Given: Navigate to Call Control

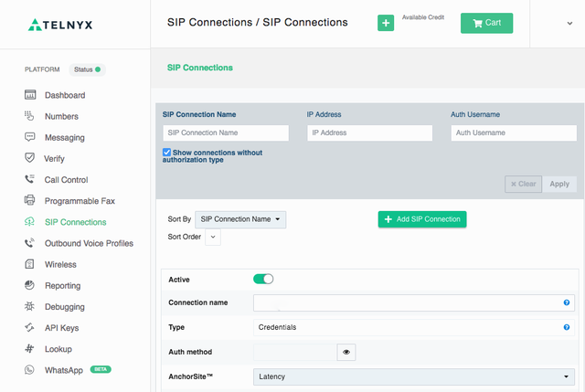Looking at the screenshot, I should 66,180.
